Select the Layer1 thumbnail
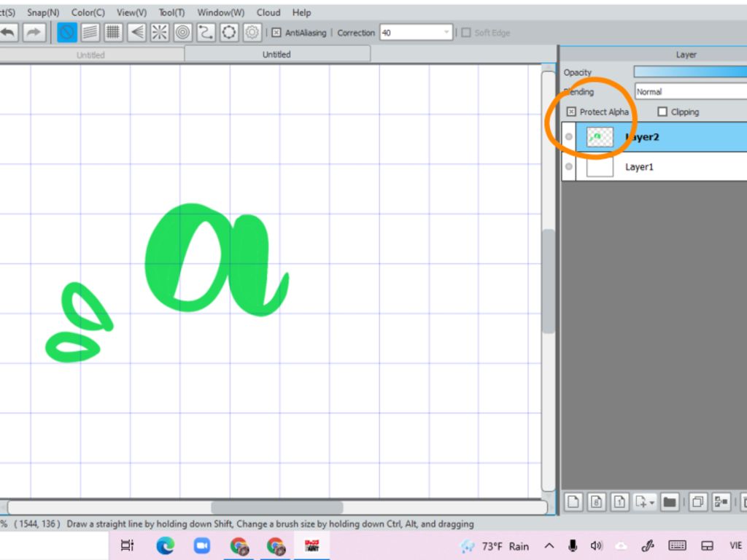747x560 pixels. coord(600,167)
